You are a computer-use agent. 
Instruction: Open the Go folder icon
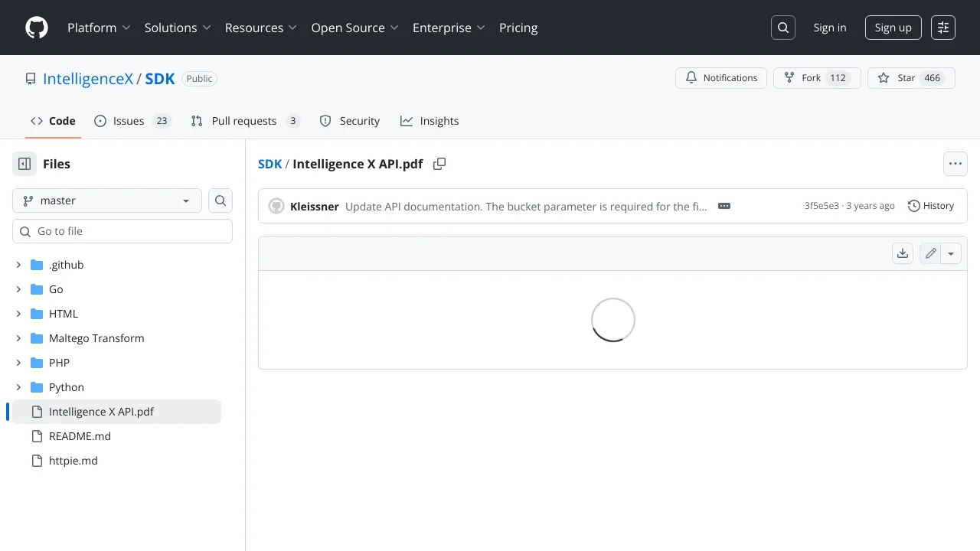click(37, 289)
